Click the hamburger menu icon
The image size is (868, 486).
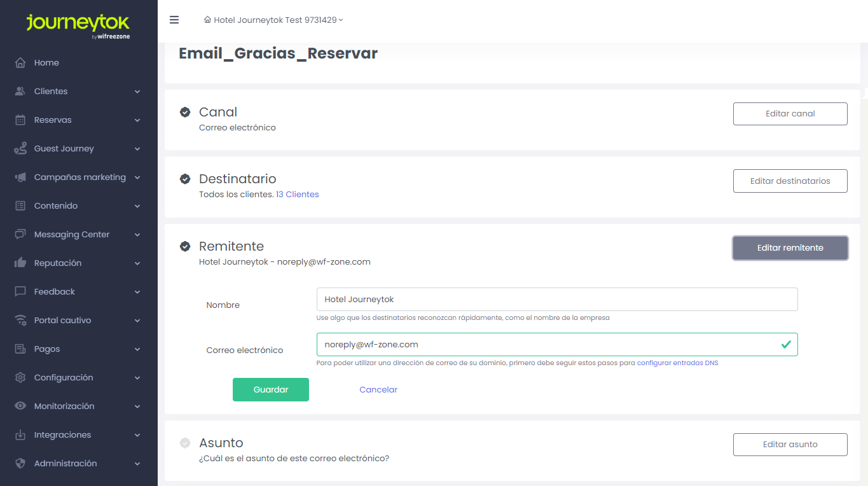coord(174,20)
